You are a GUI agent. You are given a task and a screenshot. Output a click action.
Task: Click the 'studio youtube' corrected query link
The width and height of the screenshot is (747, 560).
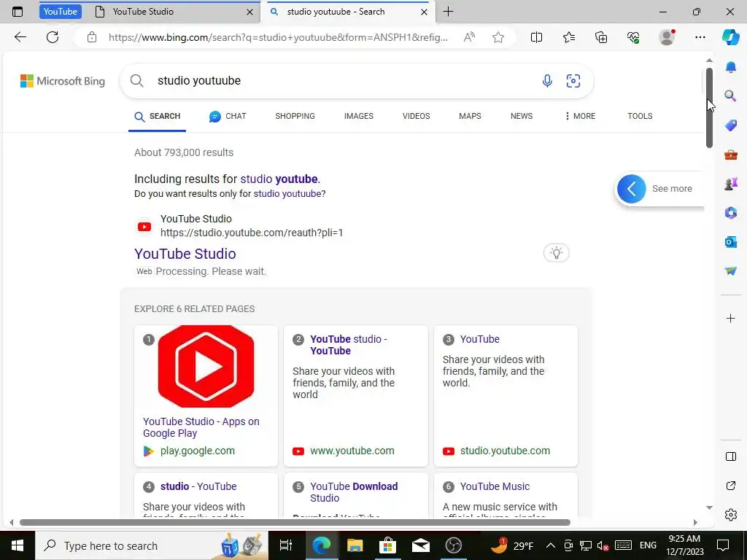(x=279, y=179)
